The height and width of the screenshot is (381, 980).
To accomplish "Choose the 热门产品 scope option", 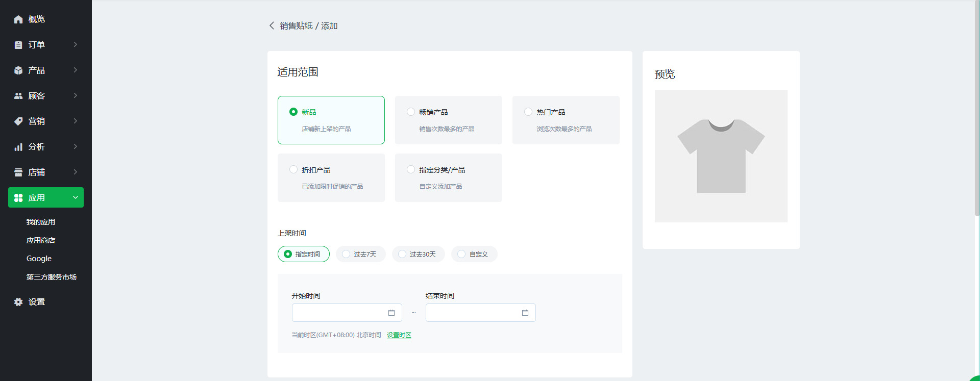I will coord(528,112).
